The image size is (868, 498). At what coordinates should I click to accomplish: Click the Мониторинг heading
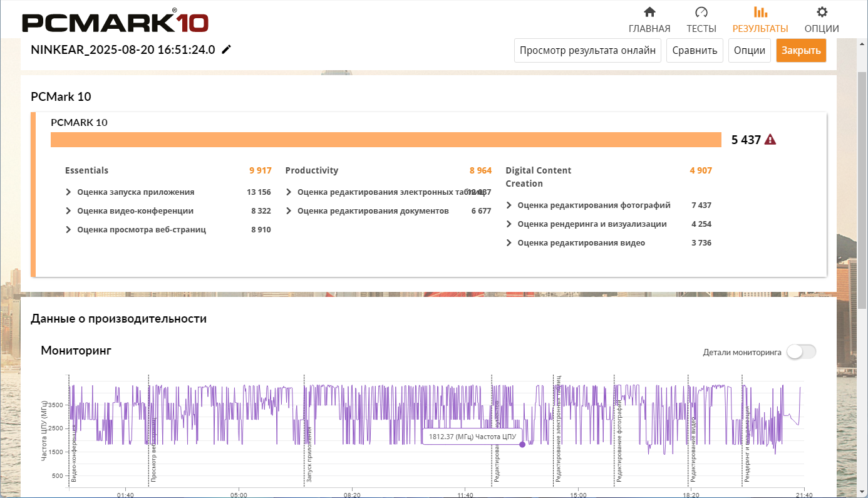click(76, 350)
